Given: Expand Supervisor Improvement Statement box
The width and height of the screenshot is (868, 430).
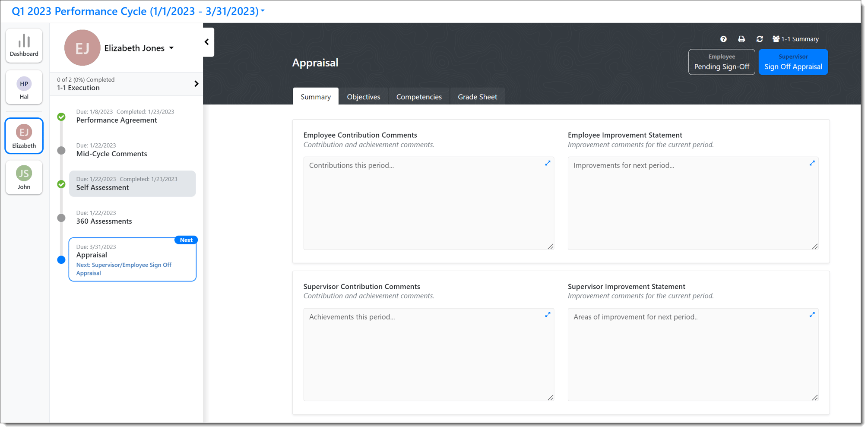Looking at the screenshot, I should click(812, 315).
